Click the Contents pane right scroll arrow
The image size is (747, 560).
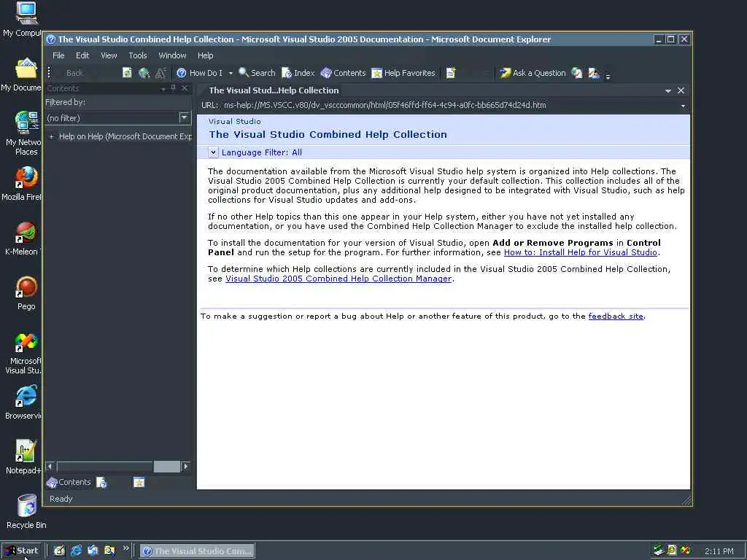186,466
